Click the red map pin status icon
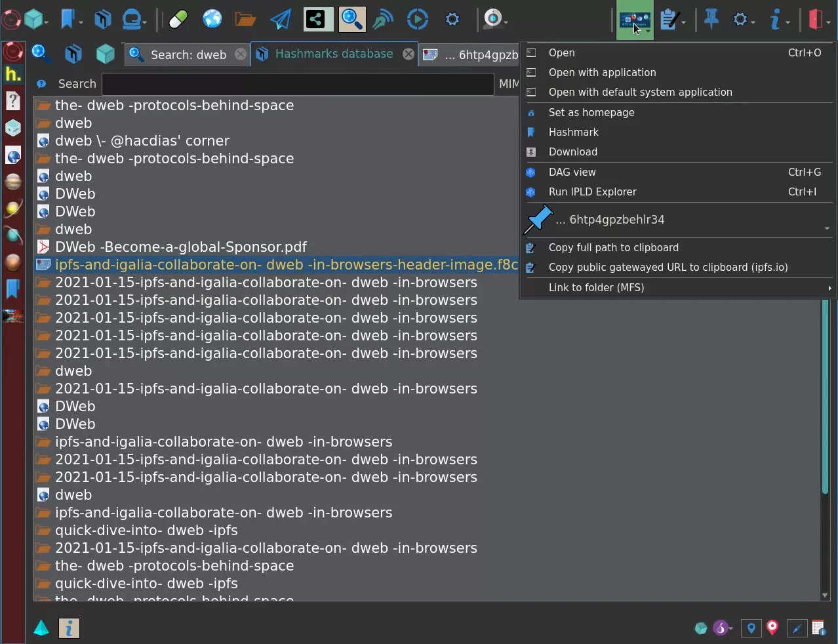 [x=772, y=628]
